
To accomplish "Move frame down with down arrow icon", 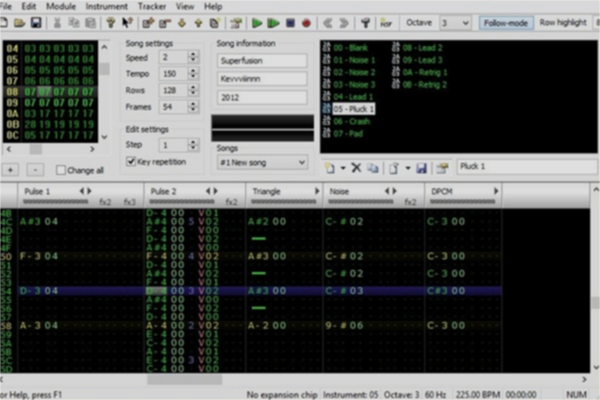I will 182,23.
